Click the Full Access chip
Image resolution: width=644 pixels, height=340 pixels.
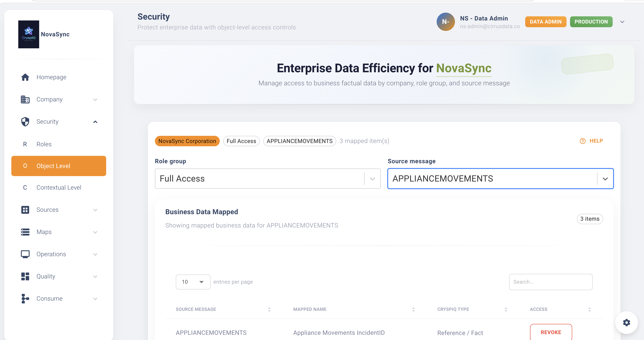tap(241, 141)
